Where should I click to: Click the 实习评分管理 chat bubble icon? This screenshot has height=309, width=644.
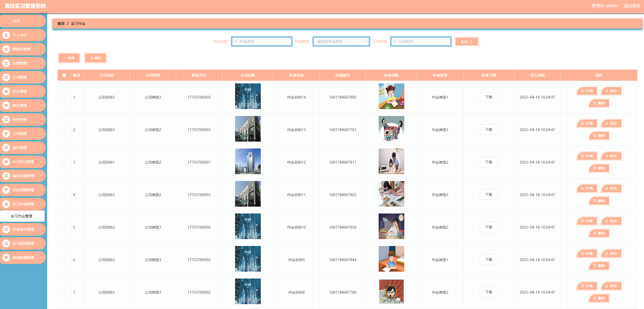point(6,162)
